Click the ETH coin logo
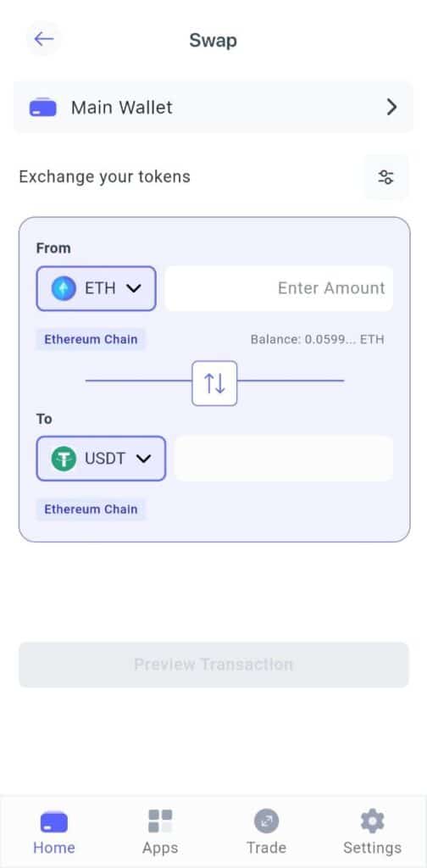Image resolution: width=427 pixels, height=868 pixels. 64,288
